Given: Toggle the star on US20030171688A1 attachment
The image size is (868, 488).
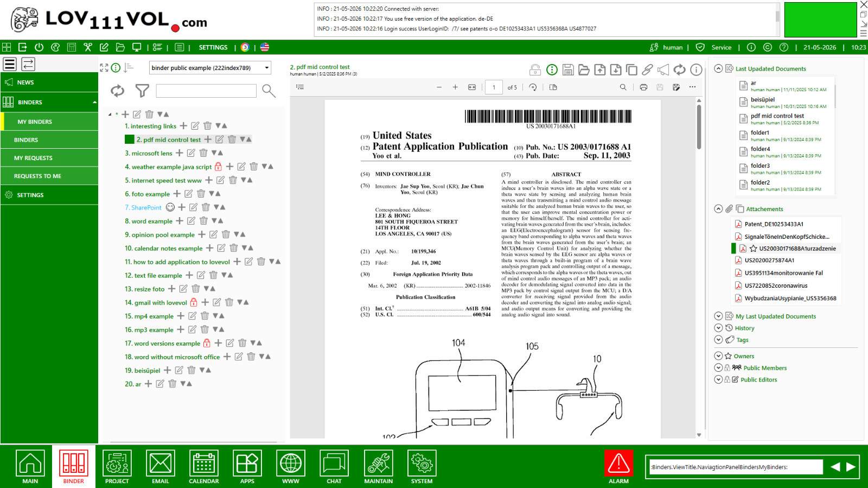Looking at the screenshot, I should coord(753,249).
